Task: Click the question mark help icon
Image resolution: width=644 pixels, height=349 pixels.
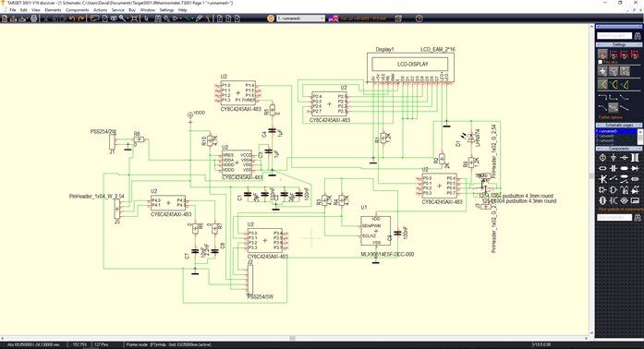Action: (x=419, y=18)
